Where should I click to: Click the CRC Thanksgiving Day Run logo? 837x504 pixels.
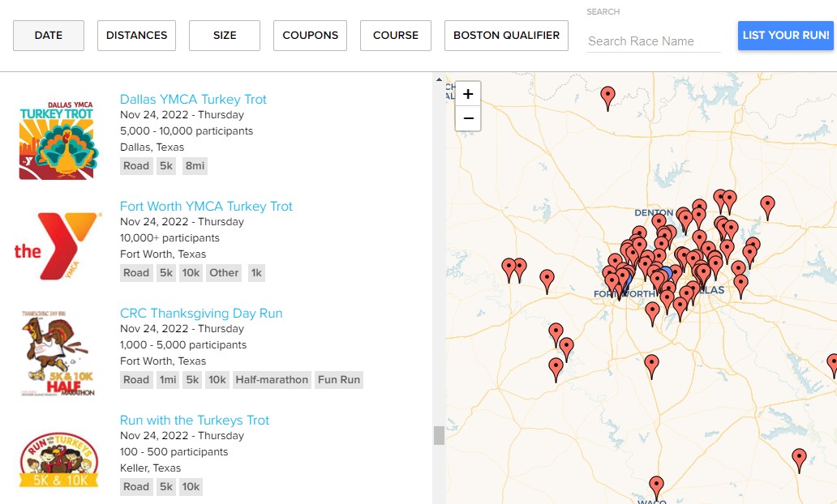pyautogui.click(x=58, y=353)
